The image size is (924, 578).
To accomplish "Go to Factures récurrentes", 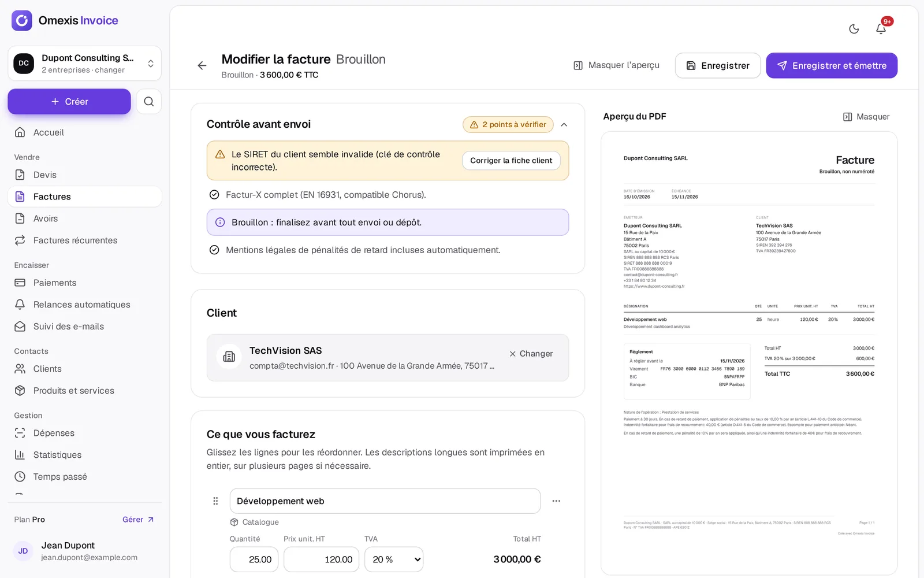I will point(84,240).
